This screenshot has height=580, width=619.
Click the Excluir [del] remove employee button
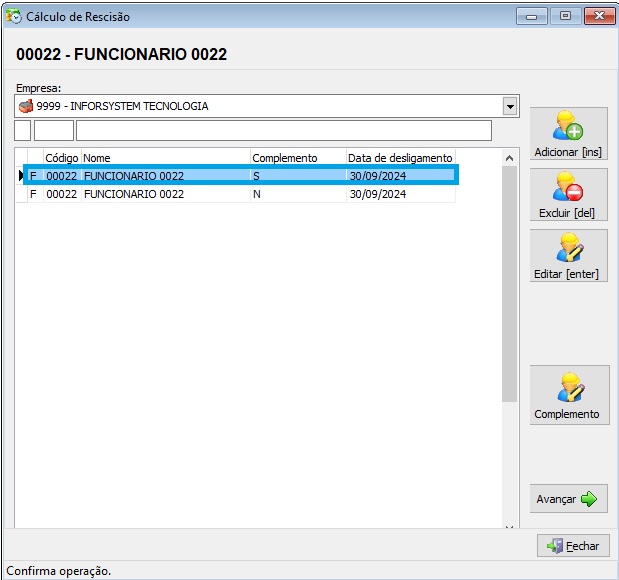pos(568,195)
